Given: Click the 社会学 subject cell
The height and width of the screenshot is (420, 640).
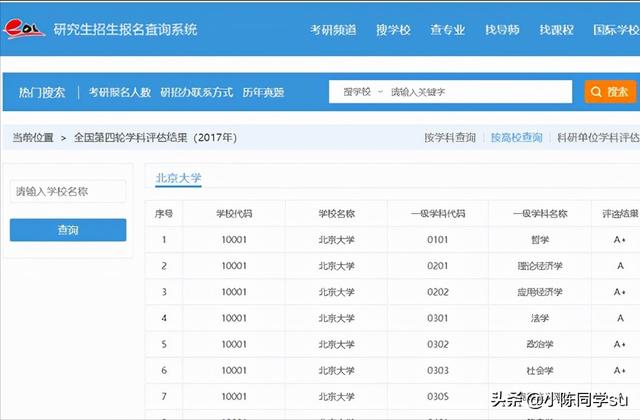Looking at the screenshot, I should (540, 370).
